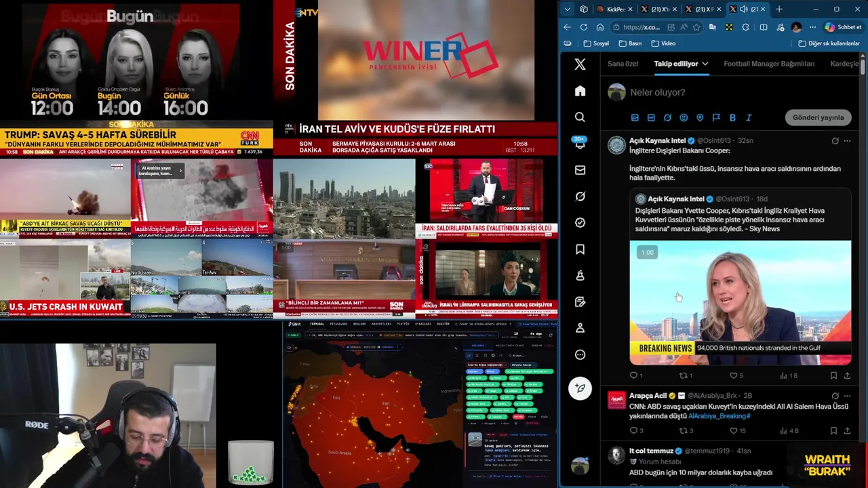The height and width of the screenshot is (488, 868).
Task: Open the tab actions dropdown arrow
Action: [568, 9]
